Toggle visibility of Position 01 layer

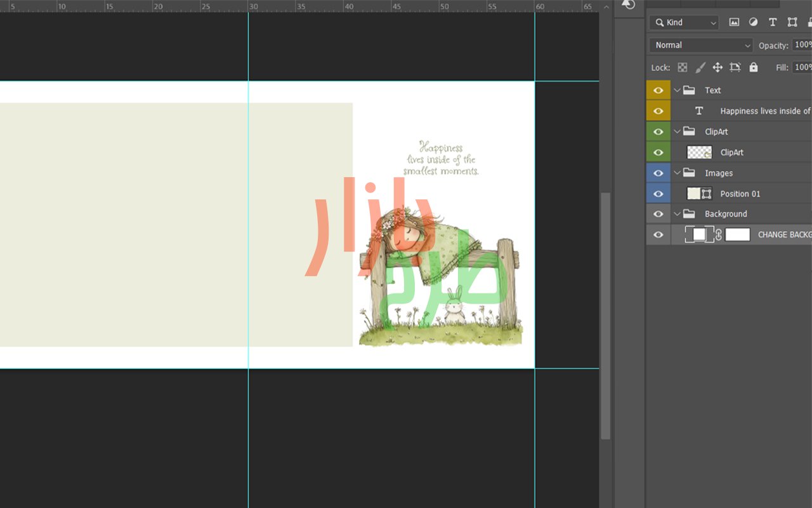coord(658,194)
